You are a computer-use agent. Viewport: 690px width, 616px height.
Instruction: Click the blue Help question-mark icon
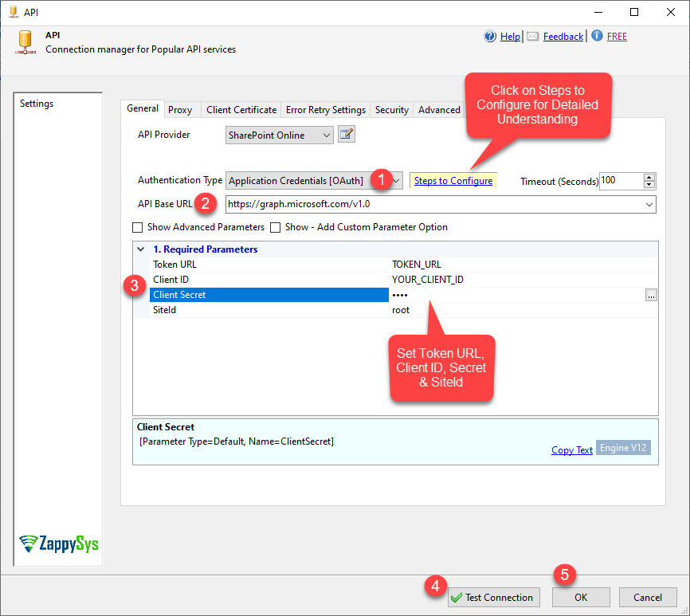[x=490, y=36]
